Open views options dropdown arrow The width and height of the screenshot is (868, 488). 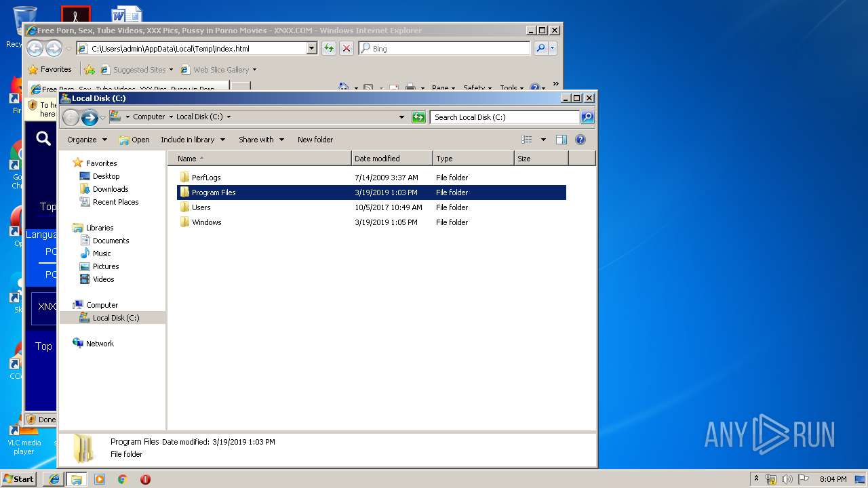coord(543,140)
